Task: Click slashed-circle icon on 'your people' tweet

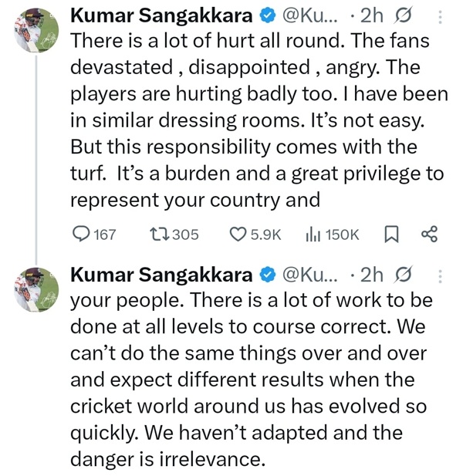Action: coord(402,275)
